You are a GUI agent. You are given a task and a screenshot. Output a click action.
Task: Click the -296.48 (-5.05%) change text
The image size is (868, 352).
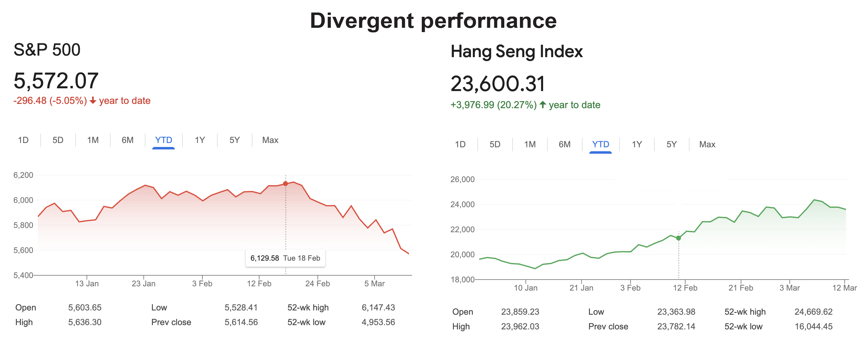tap(50, 101)
